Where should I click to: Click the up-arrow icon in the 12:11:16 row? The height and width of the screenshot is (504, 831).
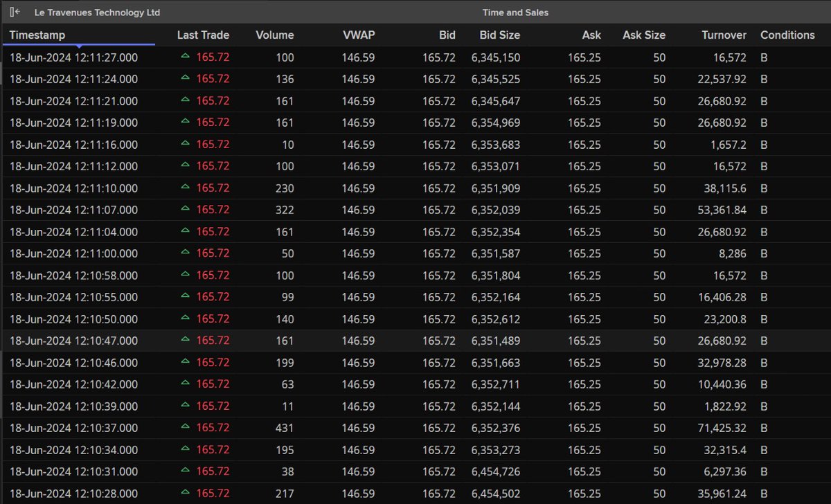(185, 144)
